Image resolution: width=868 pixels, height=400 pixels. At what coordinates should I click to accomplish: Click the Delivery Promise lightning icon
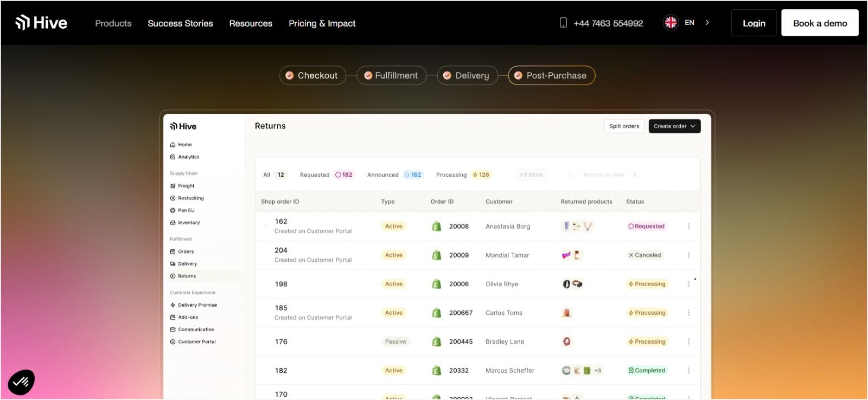click(173, 305)
